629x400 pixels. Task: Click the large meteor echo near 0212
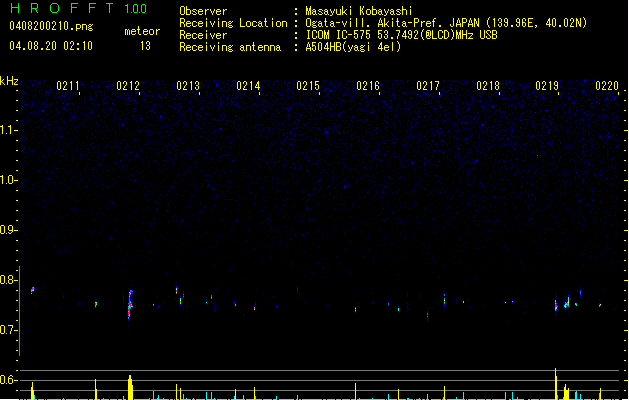pyautogui.click(x=130, y=305)
